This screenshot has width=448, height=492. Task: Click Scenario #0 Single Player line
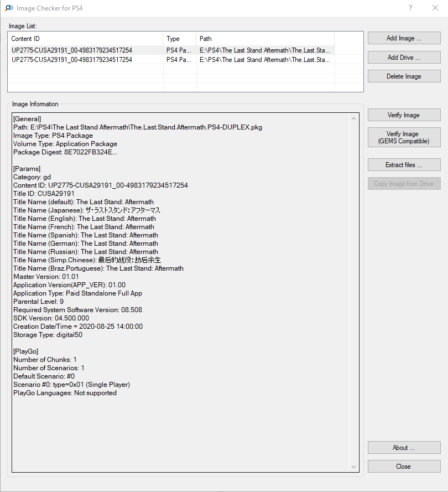tap(72, 385)
